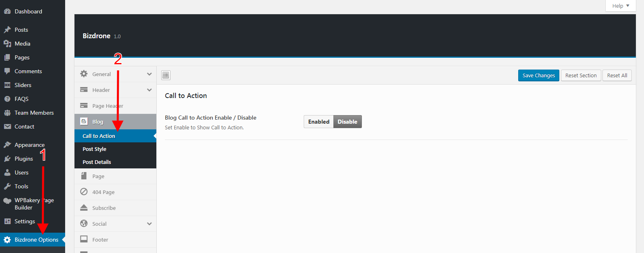Click the Dashboard gauge icon
Screen dimensions: 644x253
(7, 11)
